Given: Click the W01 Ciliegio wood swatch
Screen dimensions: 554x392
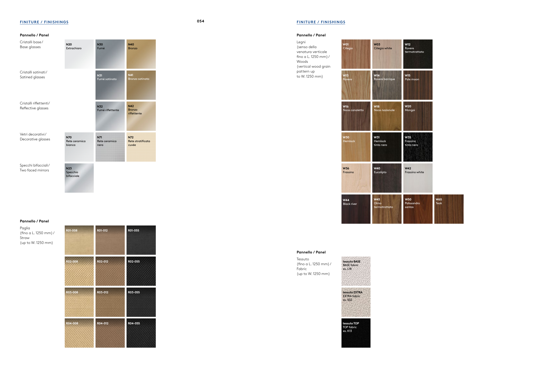Looking at the screenshot, I should (x=356, y=54).
